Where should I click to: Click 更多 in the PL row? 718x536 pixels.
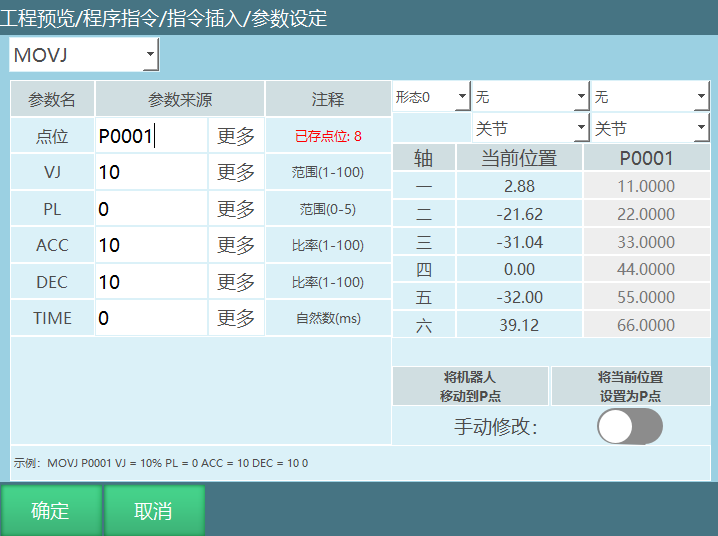point(236,209)
